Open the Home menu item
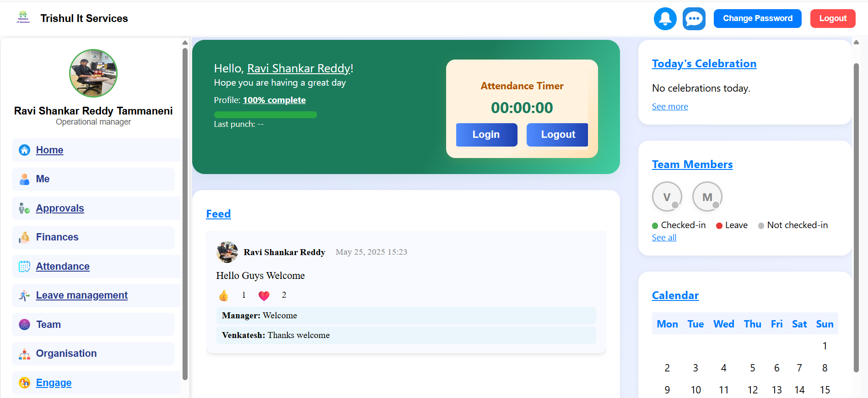The height and width of the screenshot is (398, 868). coord(97,150)
